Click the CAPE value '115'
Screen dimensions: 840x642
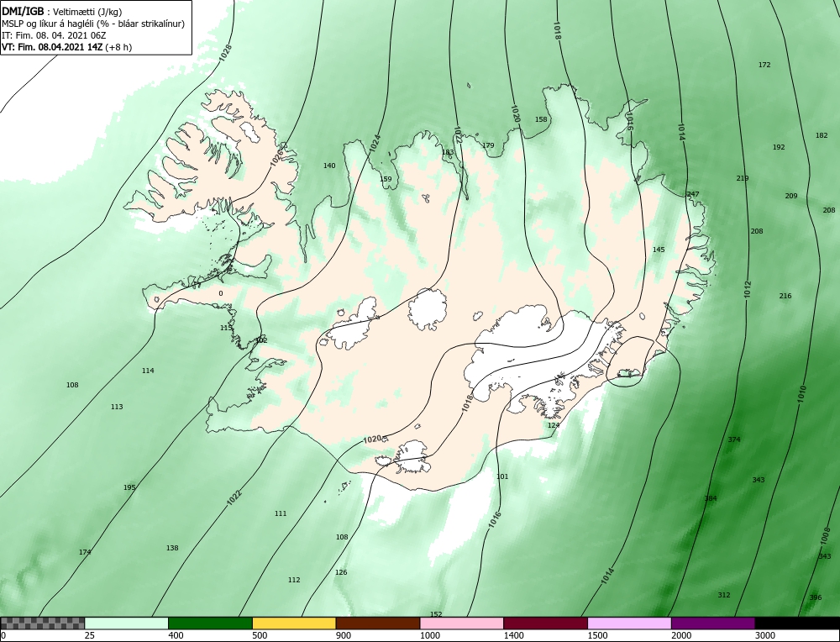coord(226,328)
